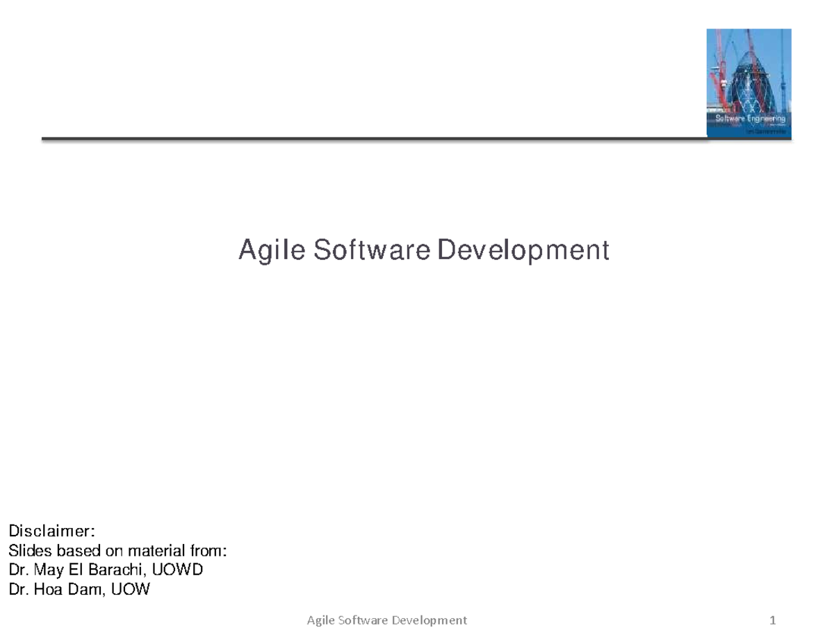Click the Software Engineering book cover image

(749, 83)
